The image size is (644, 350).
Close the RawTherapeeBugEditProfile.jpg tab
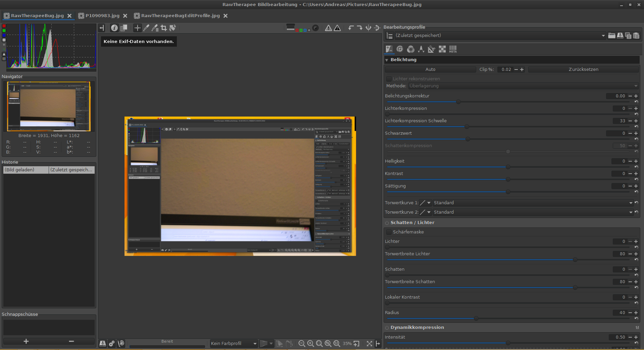[x=226, y=16]
